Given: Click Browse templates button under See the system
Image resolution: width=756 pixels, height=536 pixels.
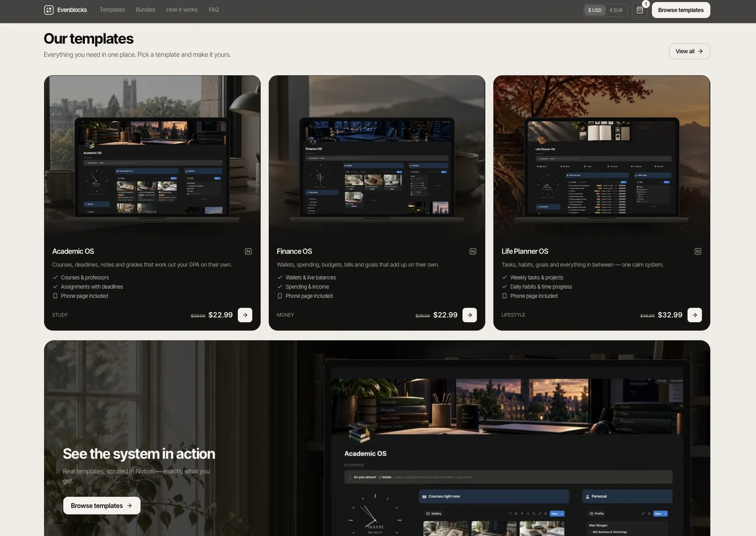Looking at the screenshot, I should point(102,506).
